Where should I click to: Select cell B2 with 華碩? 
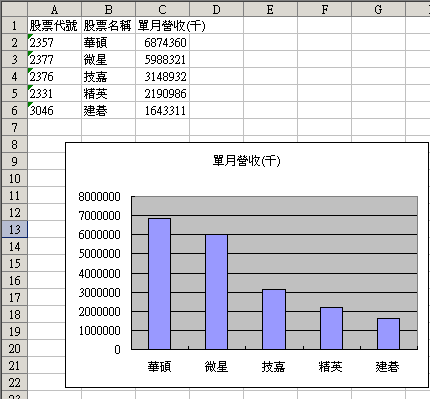tap(108, 42)
